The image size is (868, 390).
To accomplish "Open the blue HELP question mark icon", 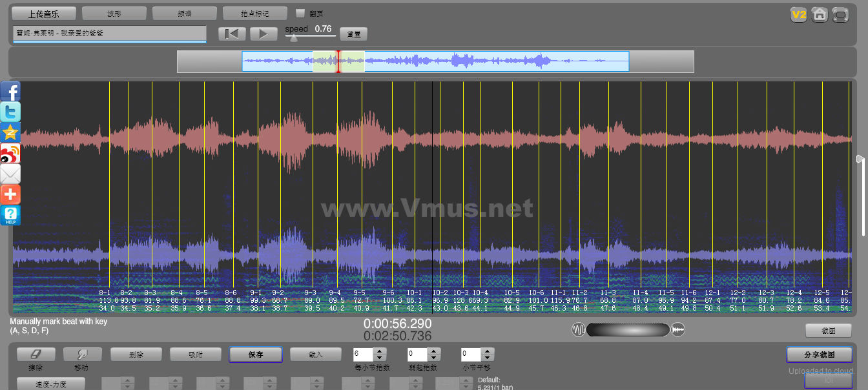I will pyautogui.click(x=10, y=215).
